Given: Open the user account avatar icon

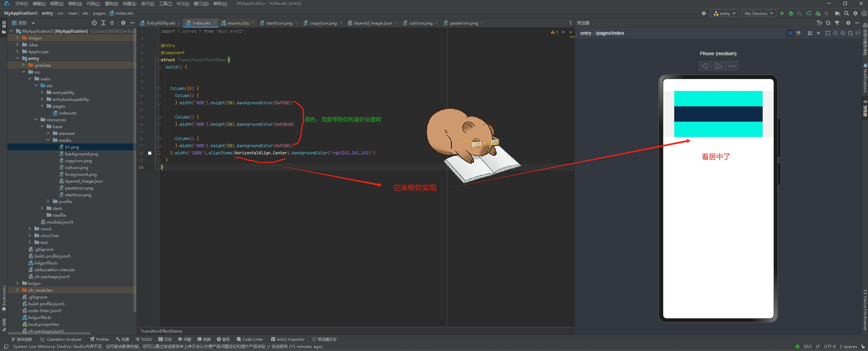Looking at the screenshot, I should [864, 13].
